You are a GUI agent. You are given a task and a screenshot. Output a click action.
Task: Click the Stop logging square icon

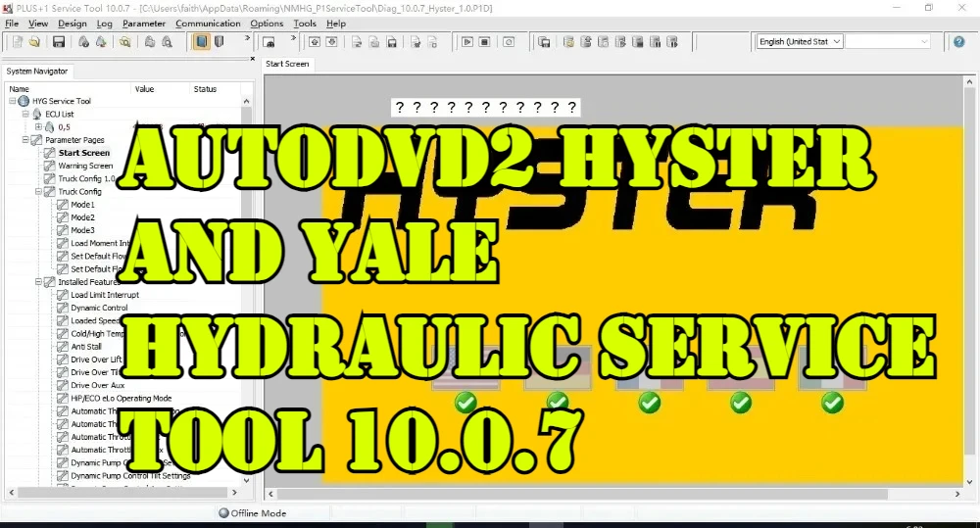click(484, 42)
